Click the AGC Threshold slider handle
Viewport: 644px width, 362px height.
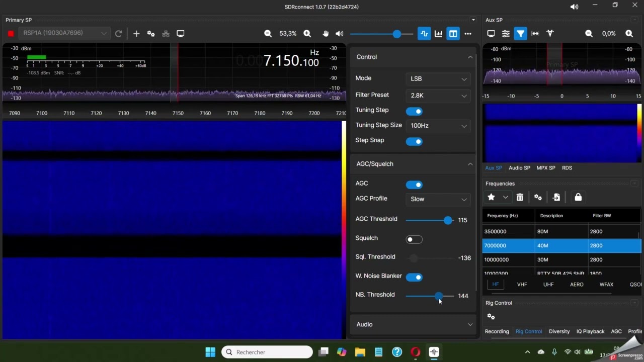click(448, 220)
